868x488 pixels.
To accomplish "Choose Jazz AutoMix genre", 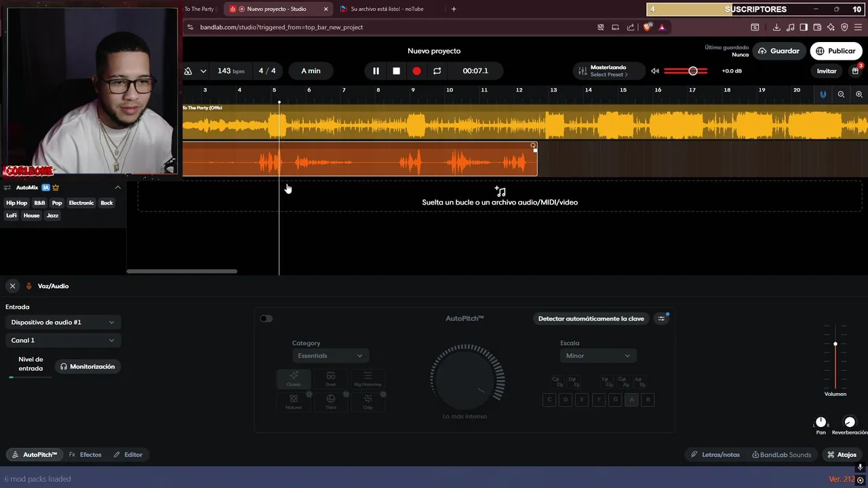I will [x=52, y=216].
